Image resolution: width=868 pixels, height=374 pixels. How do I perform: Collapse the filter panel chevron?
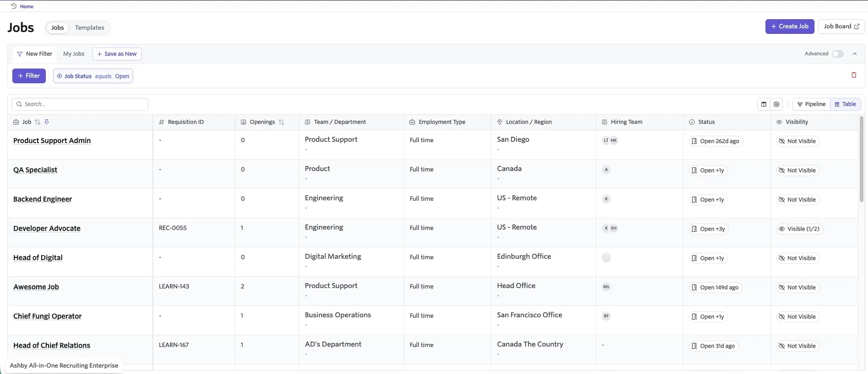pyautogui.click(x=854, y=54)
